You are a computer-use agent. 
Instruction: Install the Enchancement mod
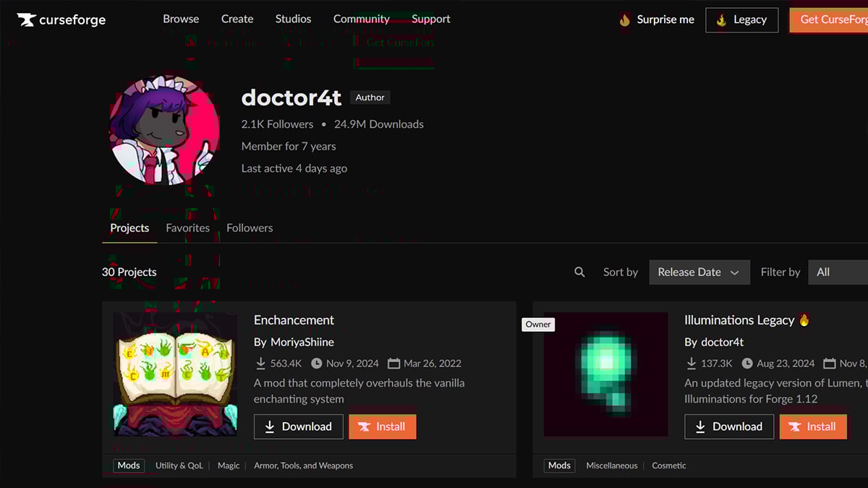[382, 427]
